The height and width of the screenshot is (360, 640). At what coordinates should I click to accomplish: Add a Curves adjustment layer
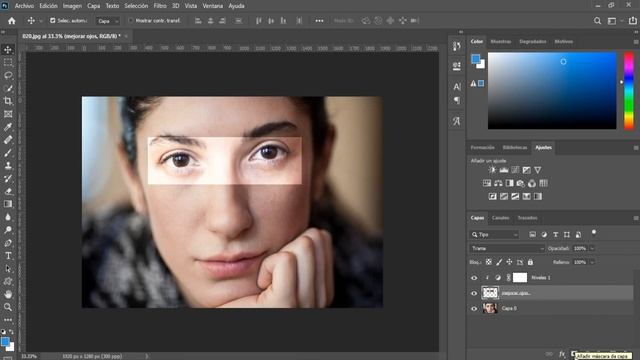pos(515,170)
